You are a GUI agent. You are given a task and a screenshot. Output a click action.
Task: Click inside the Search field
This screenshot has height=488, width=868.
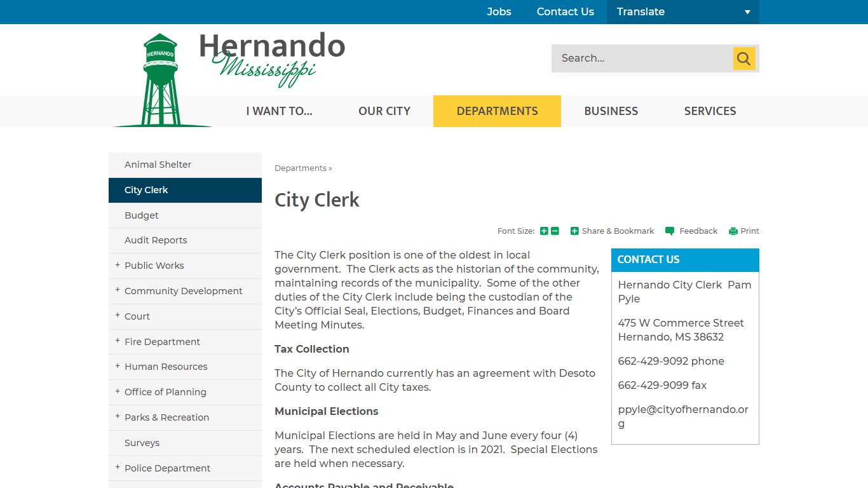(x=642, y=58)
